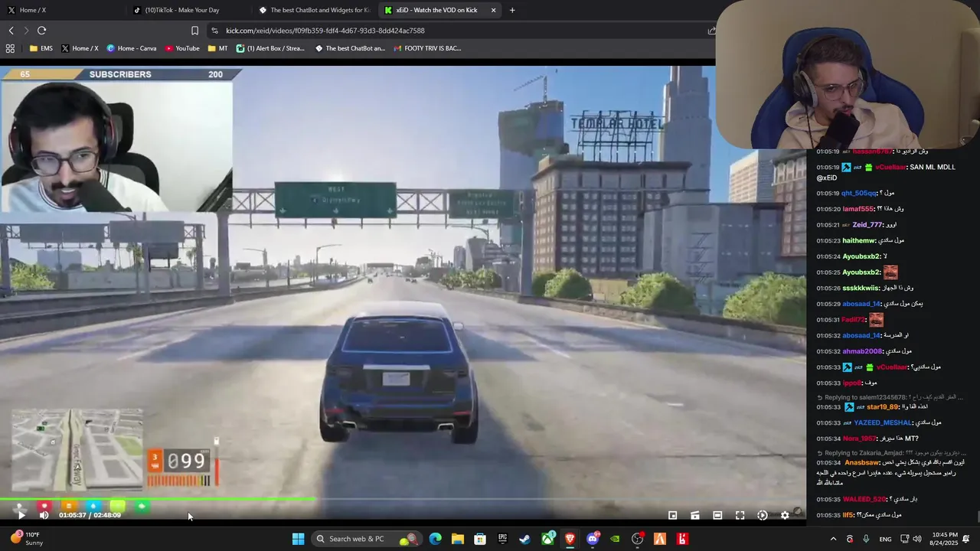Open site settings icon beside URL
This screenshot has width=980, height=551.
point(214,31)
